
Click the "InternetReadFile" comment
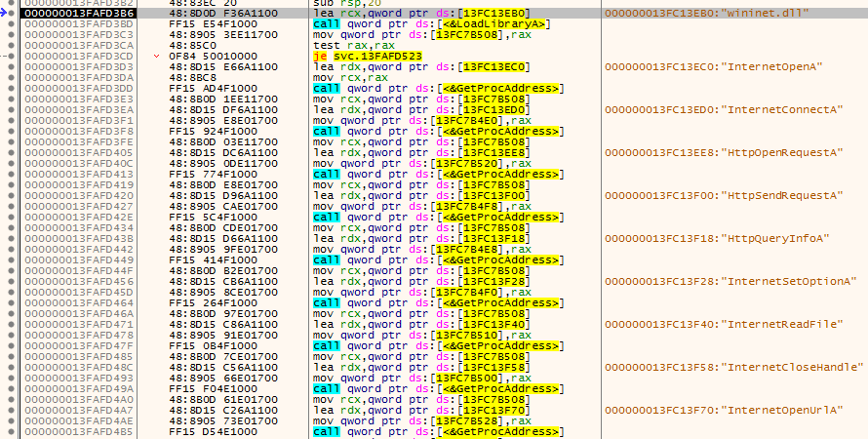(x=724, y=324)
